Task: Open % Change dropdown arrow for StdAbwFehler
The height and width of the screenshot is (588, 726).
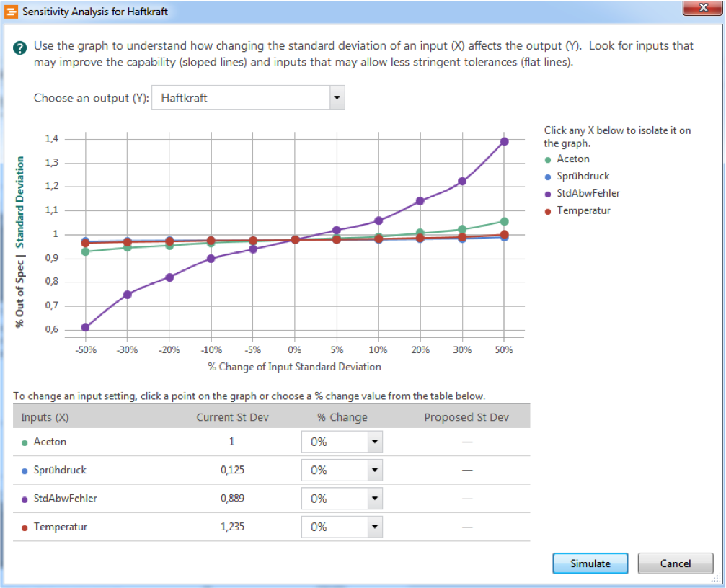Action: [375, 499]
